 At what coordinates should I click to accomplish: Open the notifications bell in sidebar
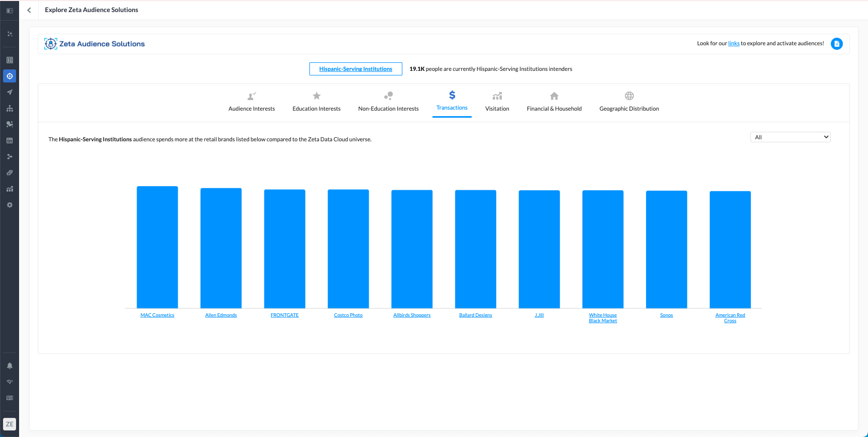pyautogui.click(x=10, y=366)
